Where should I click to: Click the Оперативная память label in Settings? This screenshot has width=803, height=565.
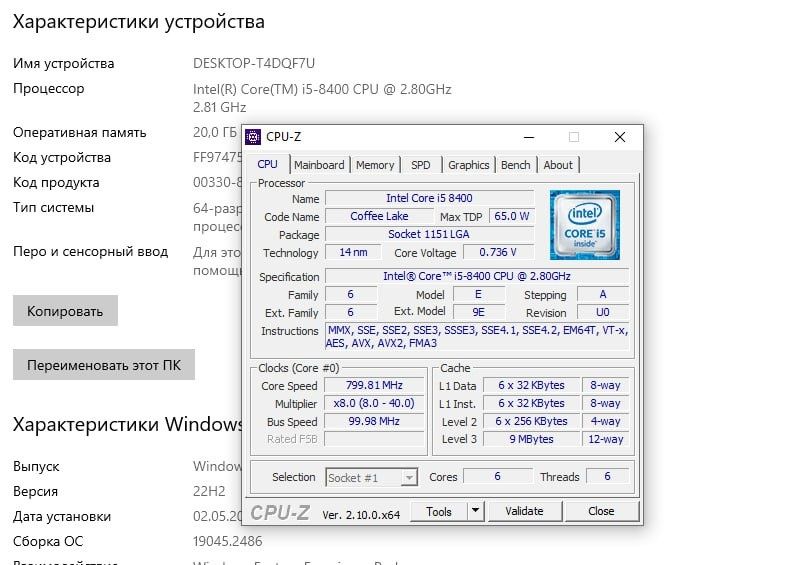[x=80, y=132]
